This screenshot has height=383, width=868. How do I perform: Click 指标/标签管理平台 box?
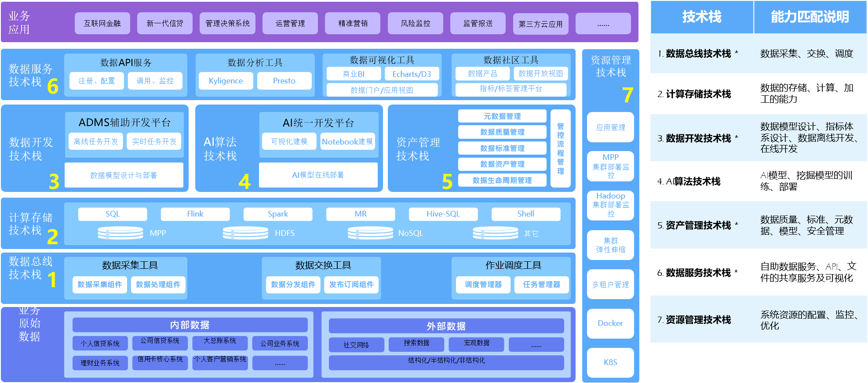[x=511, y=89]
